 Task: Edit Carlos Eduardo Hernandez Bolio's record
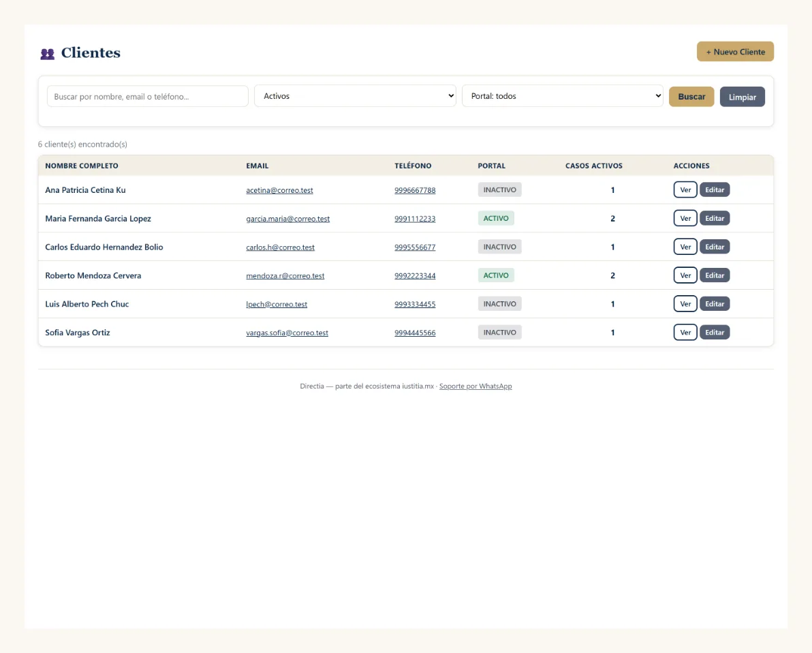(x=714, y=247)
